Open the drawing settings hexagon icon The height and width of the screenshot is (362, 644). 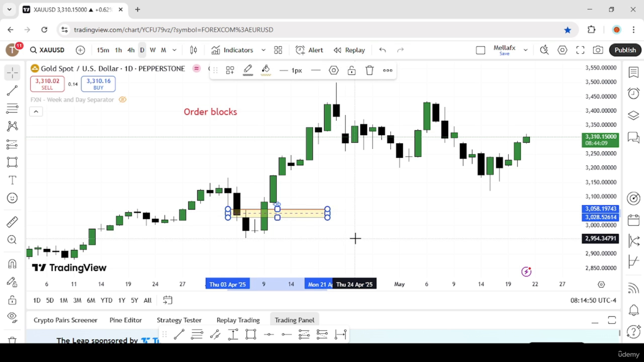[x=334, y=70]
